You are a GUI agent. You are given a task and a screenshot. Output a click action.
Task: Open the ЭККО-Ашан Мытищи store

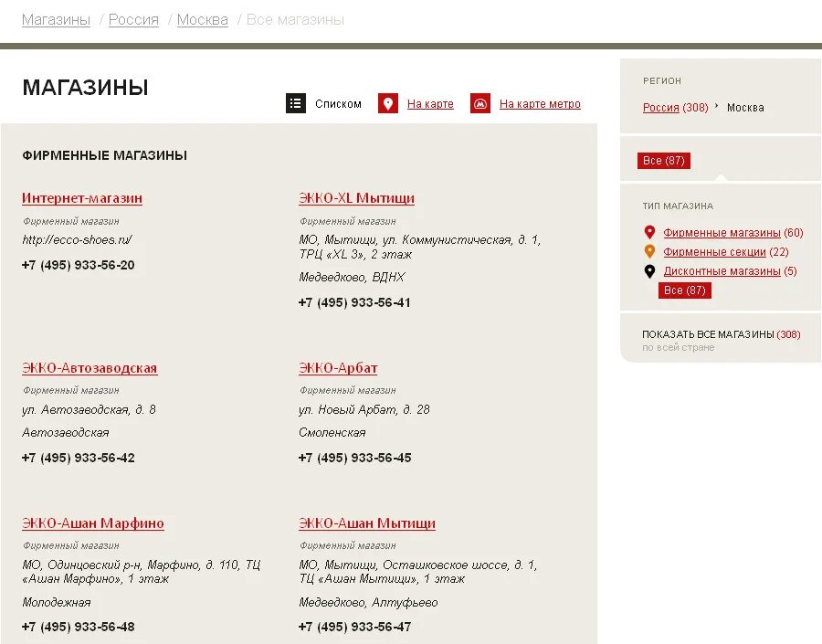tap(367, 523)
